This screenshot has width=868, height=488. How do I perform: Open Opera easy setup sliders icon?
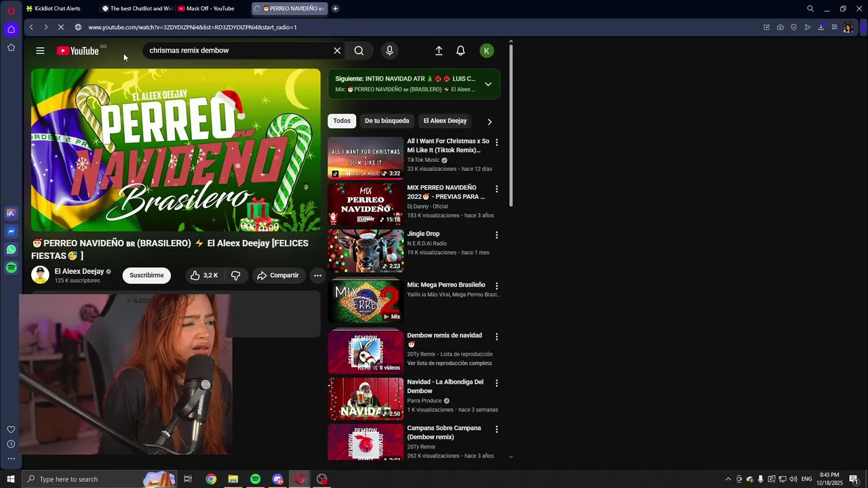click(834, 27)
